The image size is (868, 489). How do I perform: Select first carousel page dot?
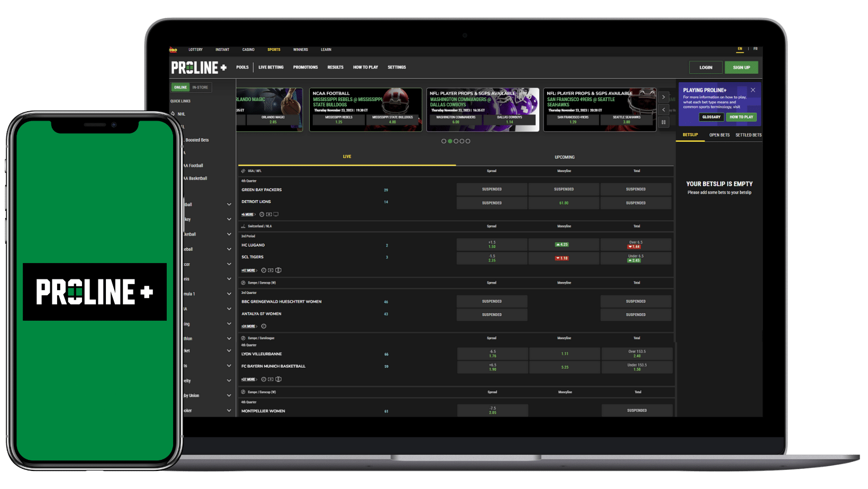pyautogui.click(x=444, y=141)
